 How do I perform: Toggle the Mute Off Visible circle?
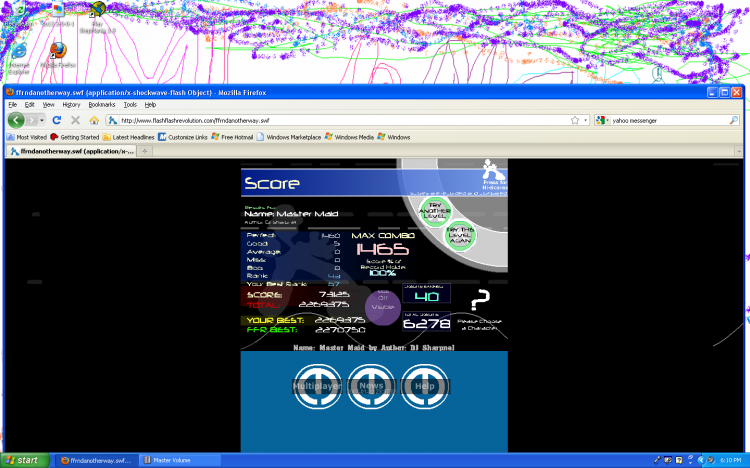pos(382,305)
